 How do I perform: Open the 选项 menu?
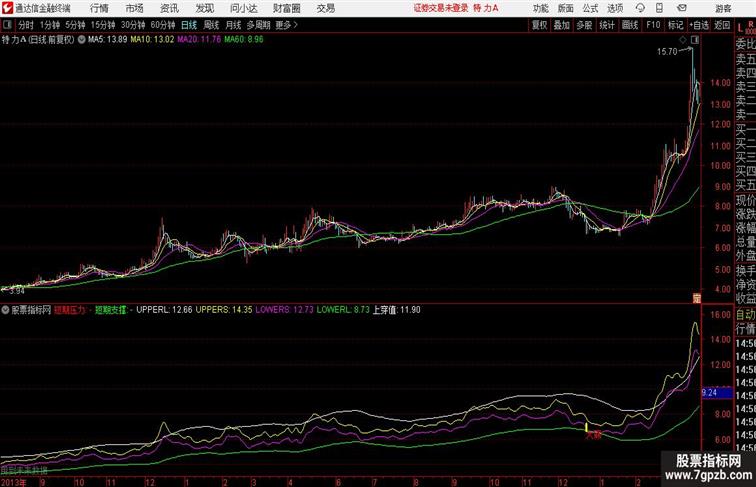615,8
